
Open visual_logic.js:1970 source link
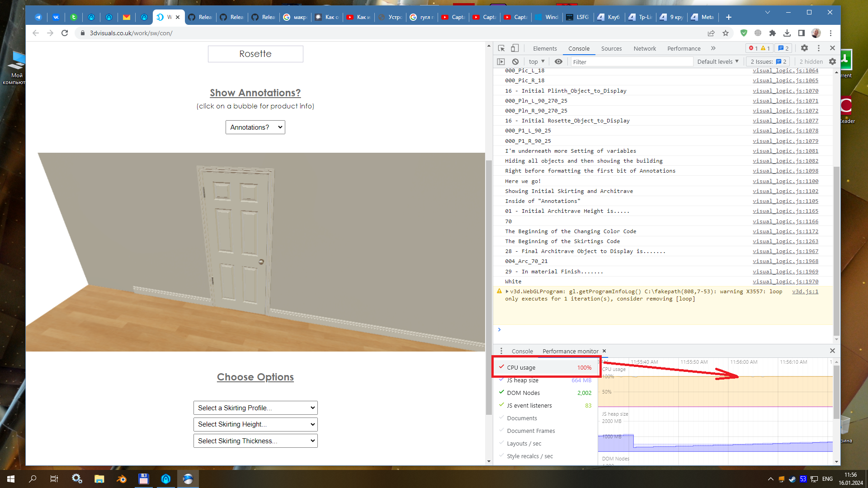point(785,282)
